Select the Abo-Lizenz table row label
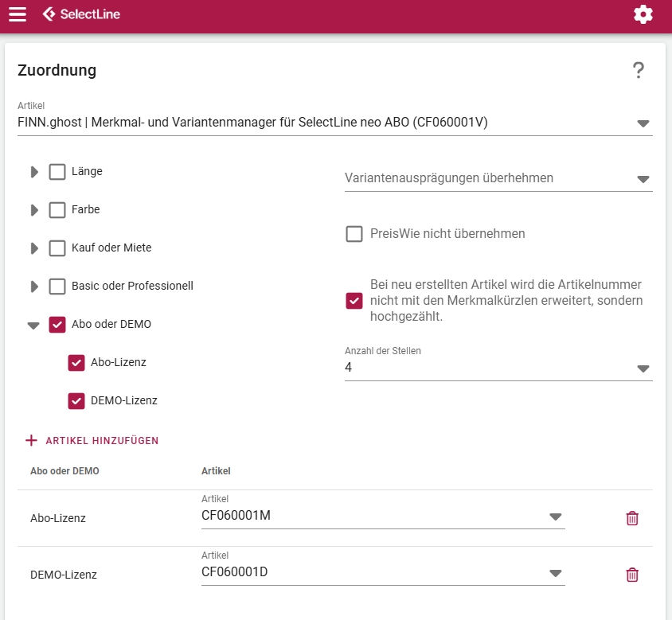This screenshot has height=620, width=672. [x=58, y=518]
